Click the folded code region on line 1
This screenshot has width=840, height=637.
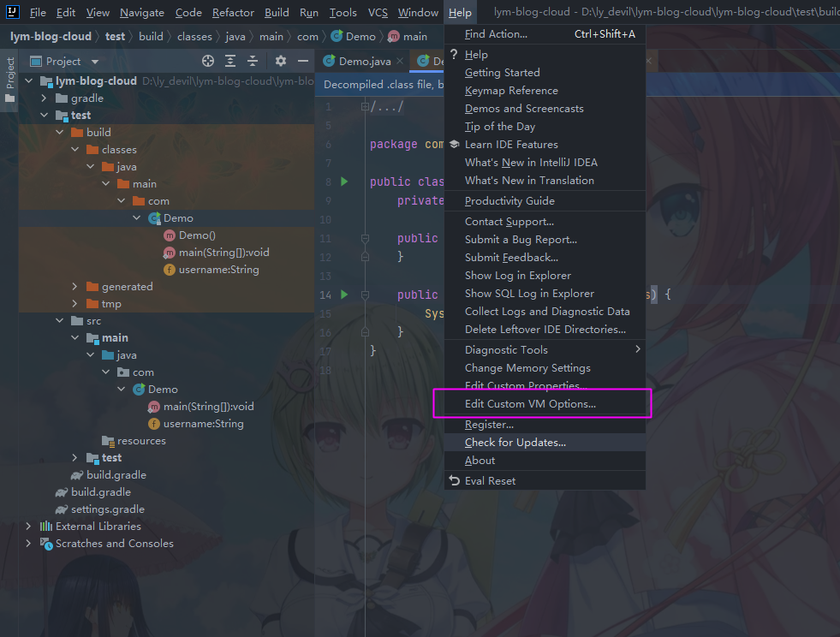(386, 107)
